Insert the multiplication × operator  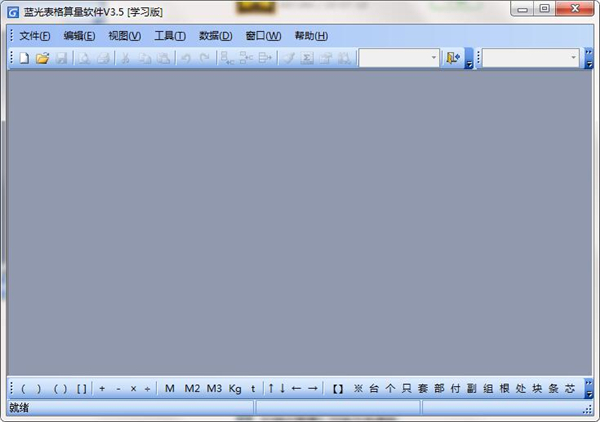pos(133,388)
